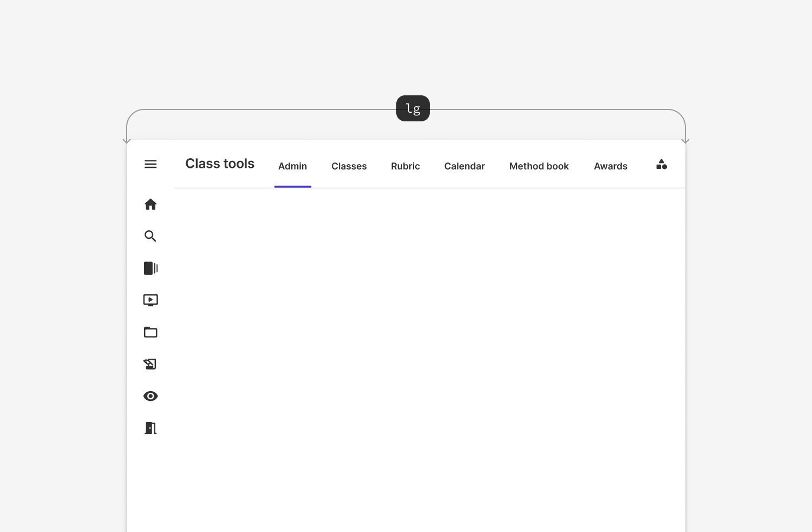Open the video play screen icon
The width and height of the screenshot is (812, 532).
click(x=150, y=300)
